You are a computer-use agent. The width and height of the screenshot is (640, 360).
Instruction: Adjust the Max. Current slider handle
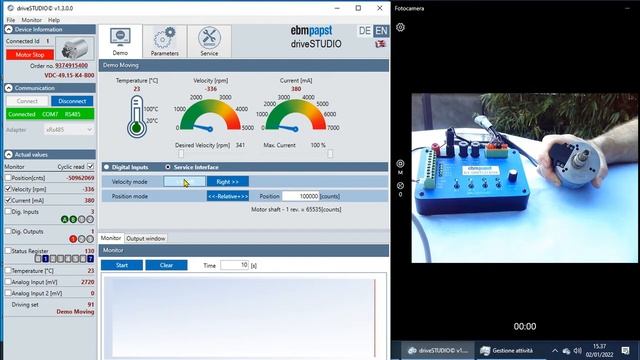(x=330, y=154)
